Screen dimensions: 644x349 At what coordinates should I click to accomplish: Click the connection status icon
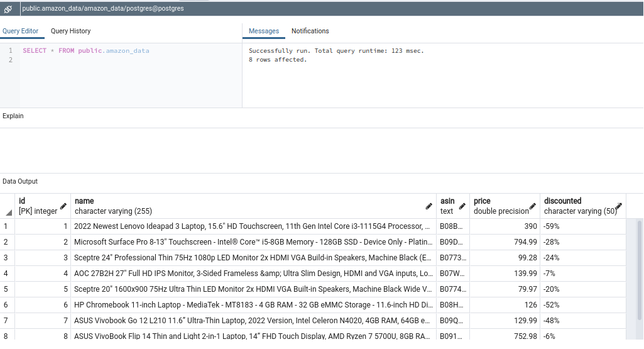pyautogui.click(x=8, y=9)
